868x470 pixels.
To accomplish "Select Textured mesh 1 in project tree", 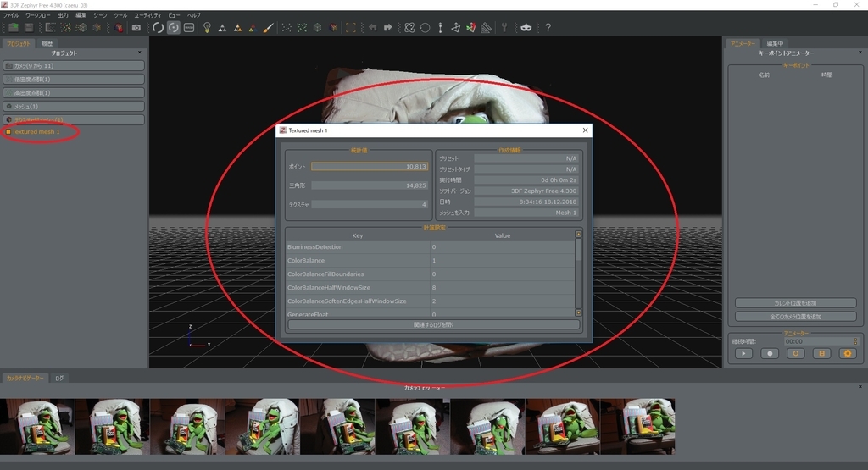I will (36, 131).
